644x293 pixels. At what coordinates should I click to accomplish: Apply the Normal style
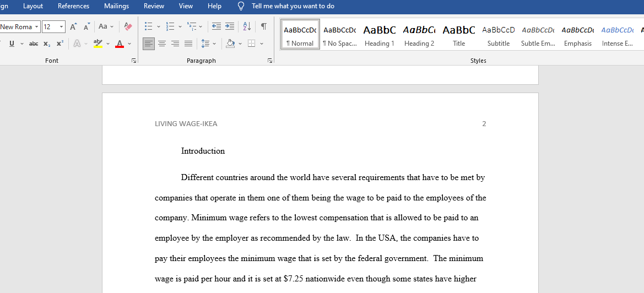point(300,35)
